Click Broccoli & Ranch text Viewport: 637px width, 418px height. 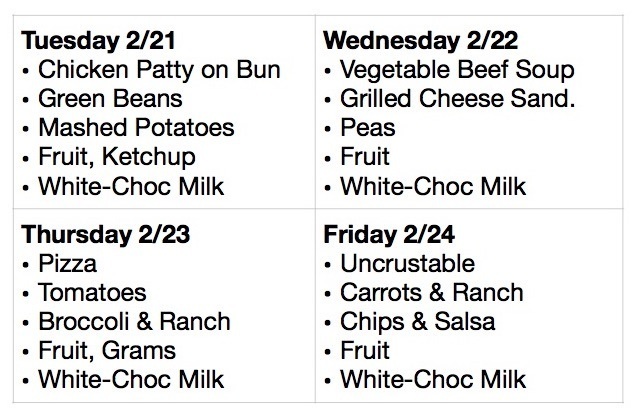(x=134, y=322)
